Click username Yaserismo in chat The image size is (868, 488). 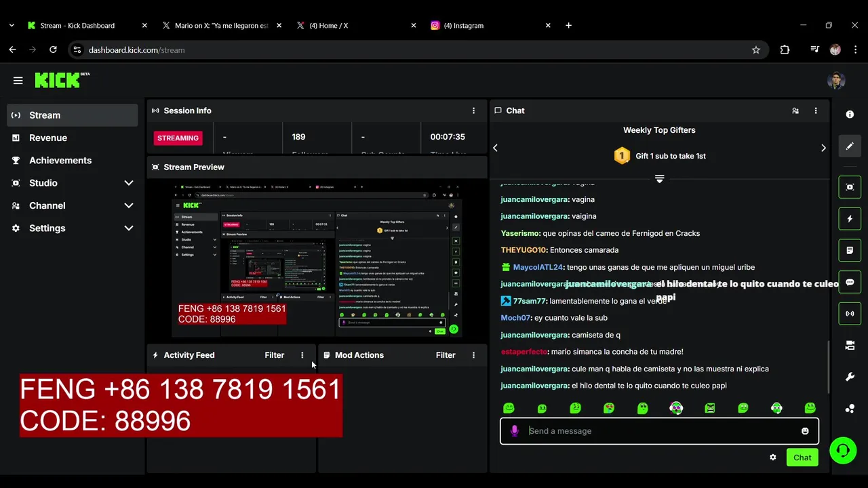coord(520,233)
